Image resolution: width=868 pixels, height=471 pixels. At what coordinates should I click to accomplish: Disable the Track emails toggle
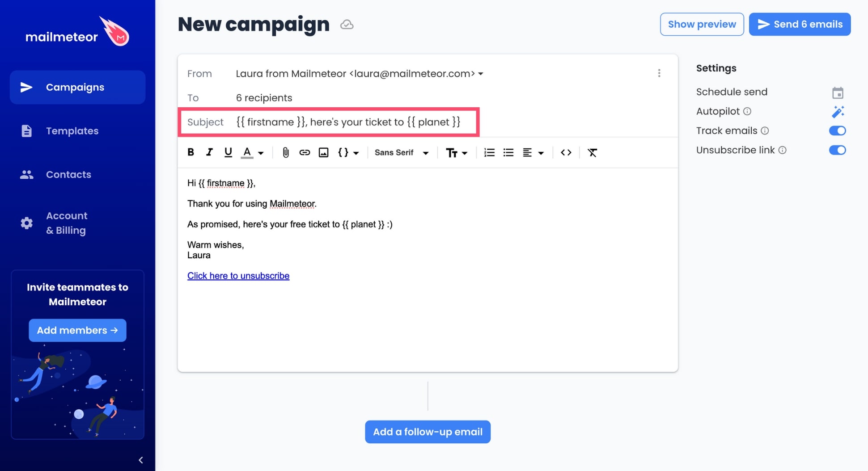click(x=837, y=130)
